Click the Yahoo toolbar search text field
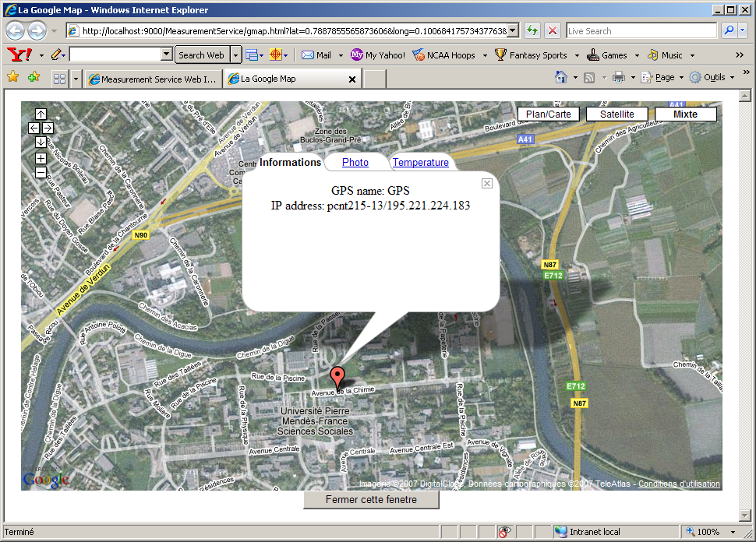 point(115,55)
